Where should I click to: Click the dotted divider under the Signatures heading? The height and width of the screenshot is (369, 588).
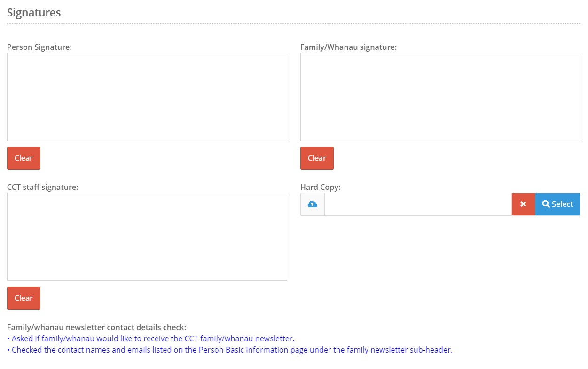[x=294, y=24]
